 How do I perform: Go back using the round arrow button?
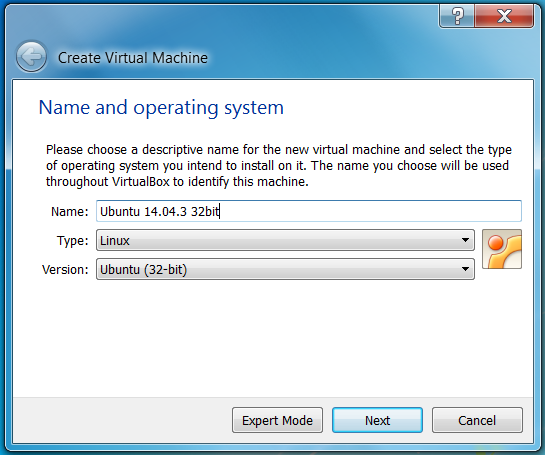click(31, 56)
